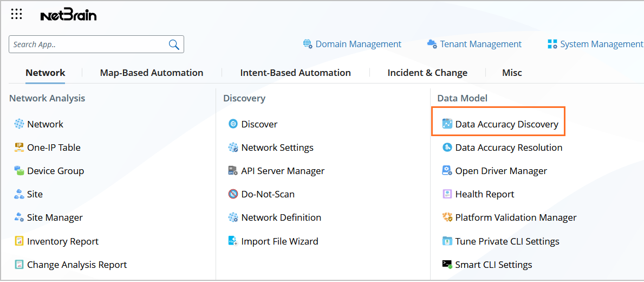Viewport: 644px width, 282px height.
Task: Click the Smart CLI Settings terminal icon
Action: (447, 265)
